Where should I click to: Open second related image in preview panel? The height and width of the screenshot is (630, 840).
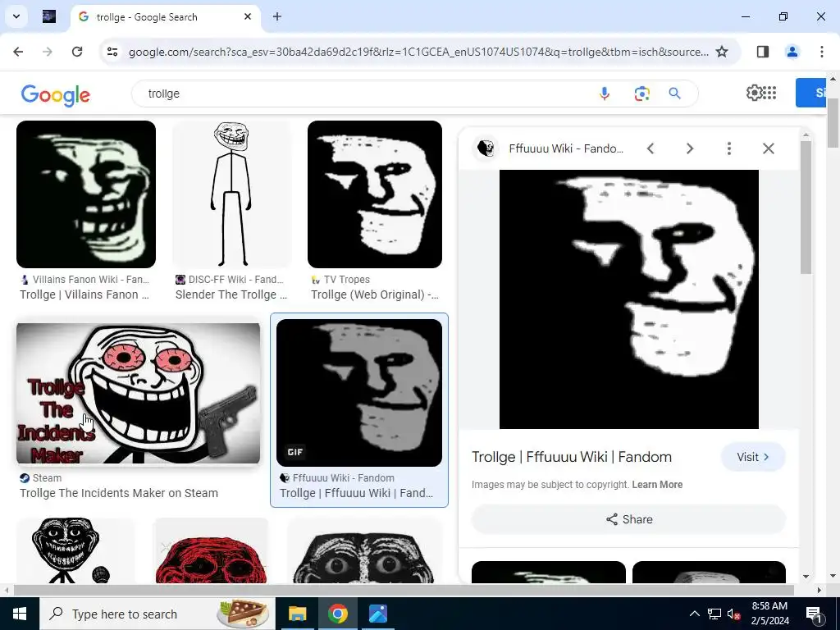(709, 572)
